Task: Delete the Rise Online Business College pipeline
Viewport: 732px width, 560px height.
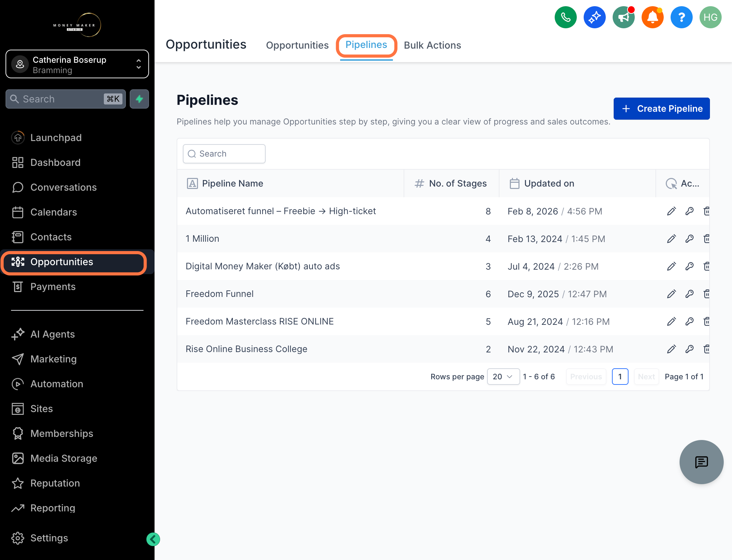Action: click(x=706, y=349)
